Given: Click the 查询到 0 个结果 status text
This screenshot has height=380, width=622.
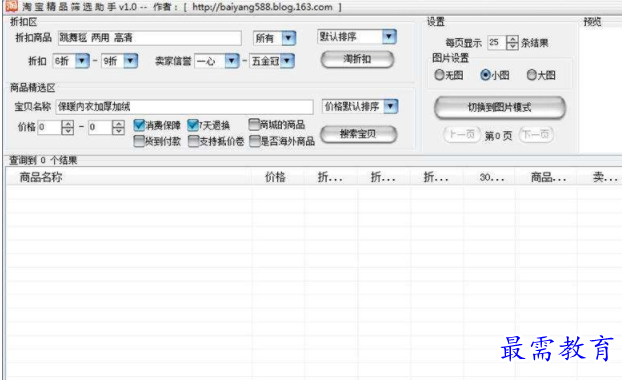Looking at the screenshot, I should pos(43,160).
